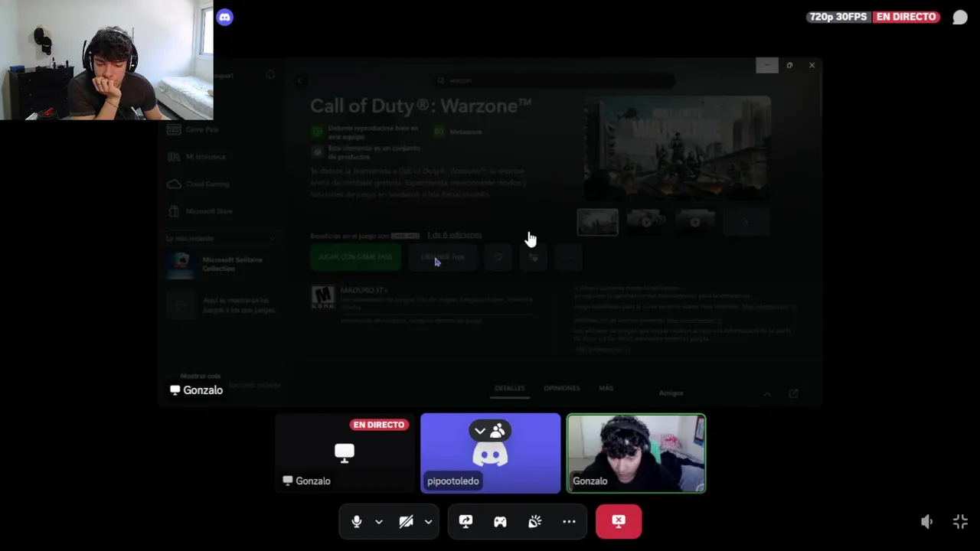Minimize the streamed Xbox app window

tap(767, 66)
